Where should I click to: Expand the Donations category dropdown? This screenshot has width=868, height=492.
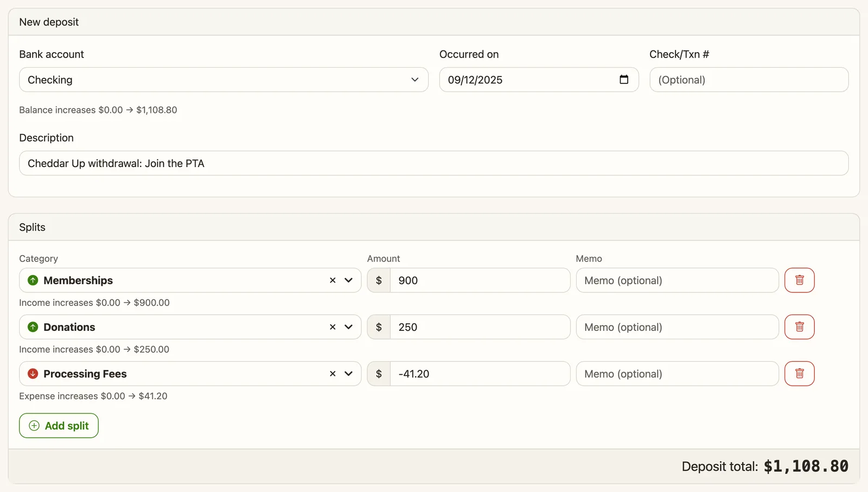pyautogui.click(x=349, y=327)
